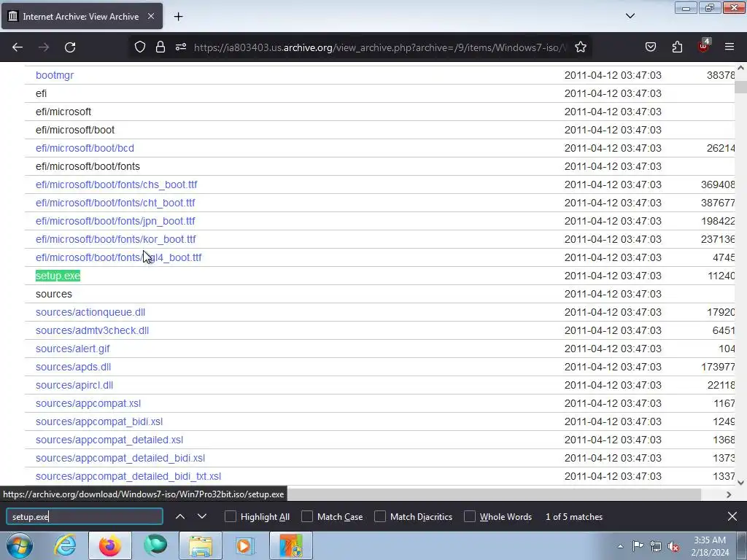Screen dimensions: 747x560
Task: Click the horizontal scrollbar thumb
Action: pos(494,494)
